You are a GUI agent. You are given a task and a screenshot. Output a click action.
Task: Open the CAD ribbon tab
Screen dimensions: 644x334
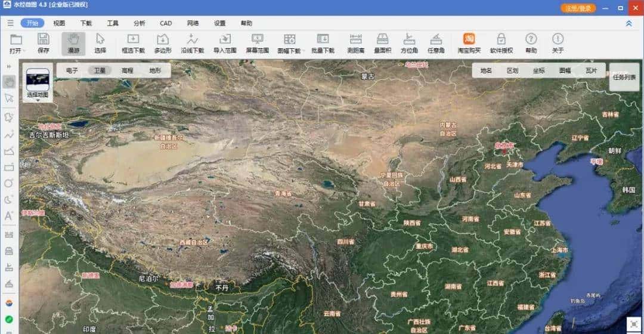[x=166, y=23]
